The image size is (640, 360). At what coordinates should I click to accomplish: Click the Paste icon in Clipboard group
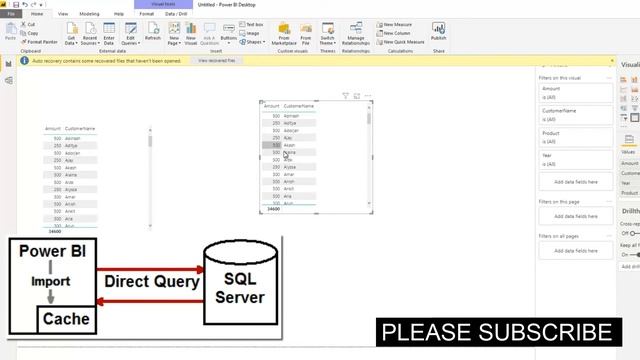click(x=10, y=31)
